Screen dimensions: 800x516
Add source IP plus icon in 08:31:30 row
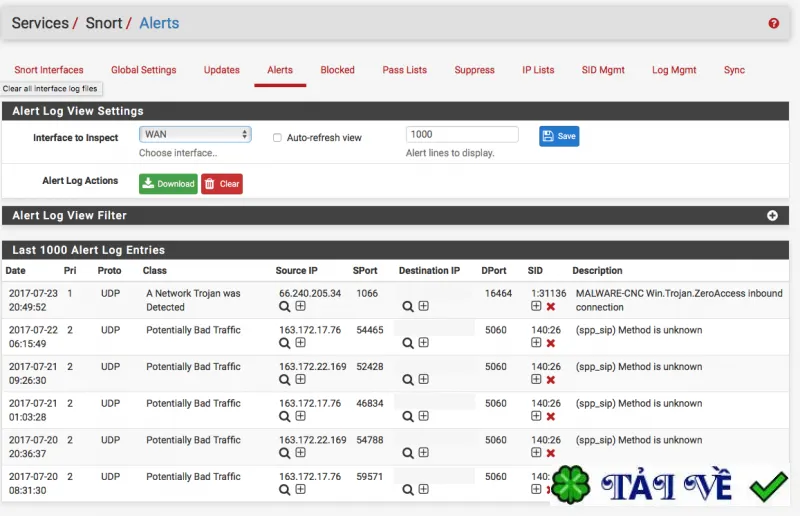pyautogui.click(x=301, y=490)
